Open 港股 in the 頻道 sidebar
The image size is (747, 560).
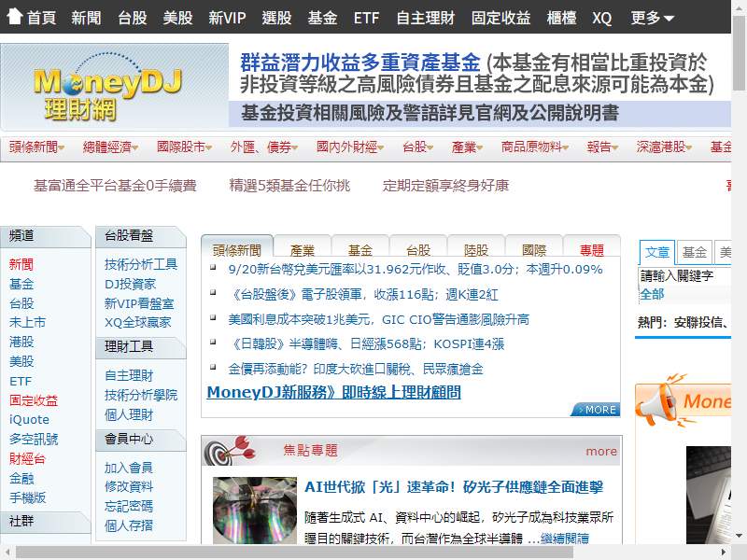click(x=21, y=342)
